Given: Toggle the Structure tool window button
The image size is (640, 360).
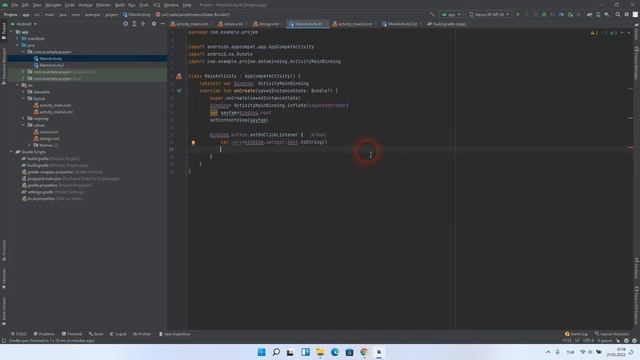Looking at the screenshot, I should click(x=4, y=251).
